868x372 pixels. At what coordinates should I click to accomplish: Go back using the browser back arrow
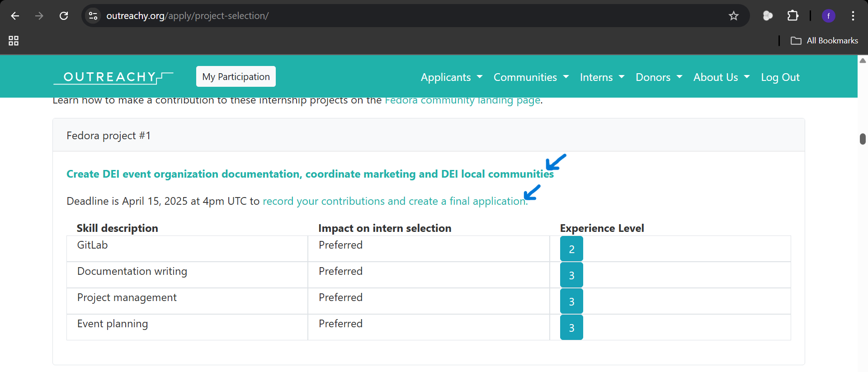click(15, 16)
